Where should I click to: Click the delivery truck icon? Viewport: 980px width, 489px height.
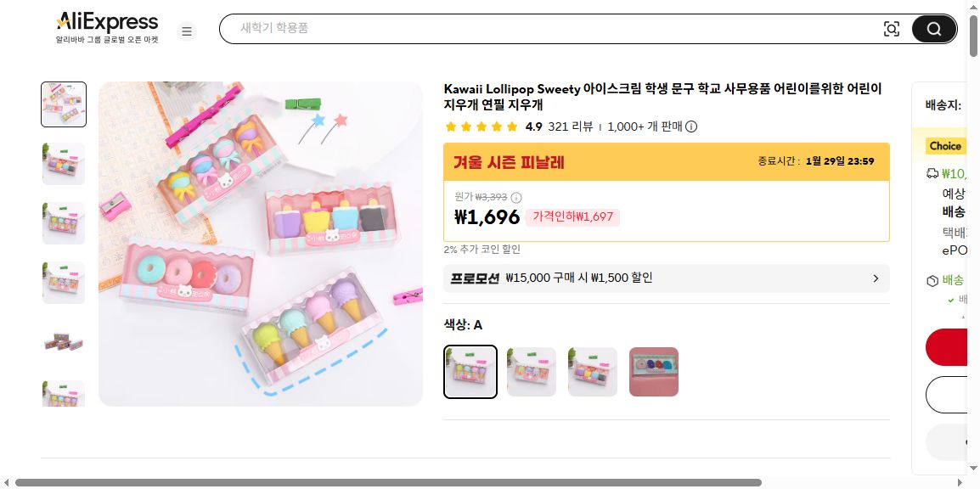(x=932, y=174)
